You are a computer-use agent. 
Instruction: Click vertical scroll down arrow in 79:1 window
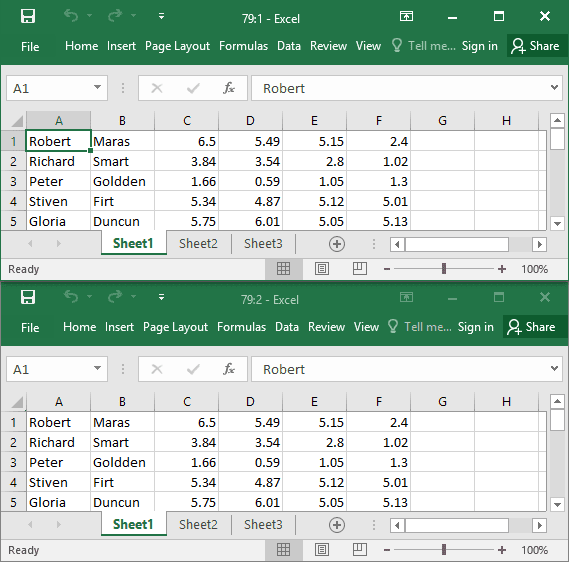point(557,223)
